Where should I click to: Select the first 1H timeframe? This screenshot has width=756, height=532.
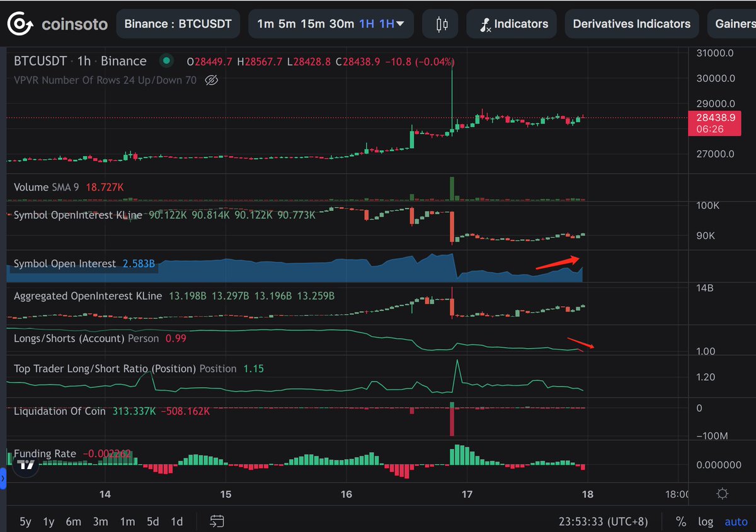click(366, 25)
